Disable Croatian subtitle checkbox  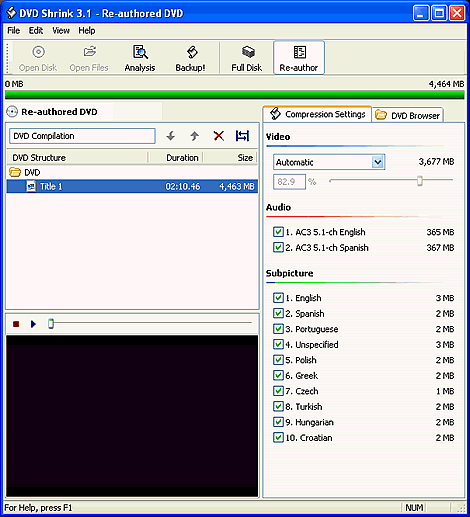(278, 437)
